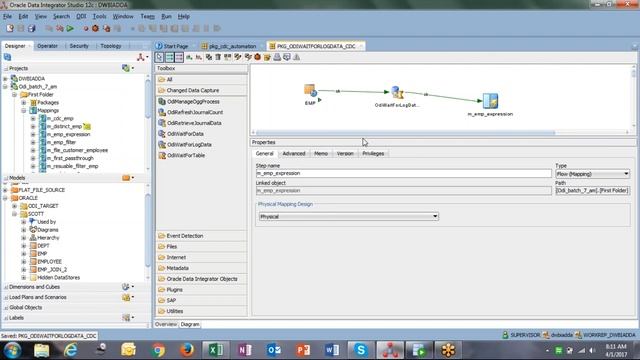640x360 pixels.
Task: Expand the FLAT_FILE_SOURCE model node
Action: pyautogui.click(x=6, y=190)
